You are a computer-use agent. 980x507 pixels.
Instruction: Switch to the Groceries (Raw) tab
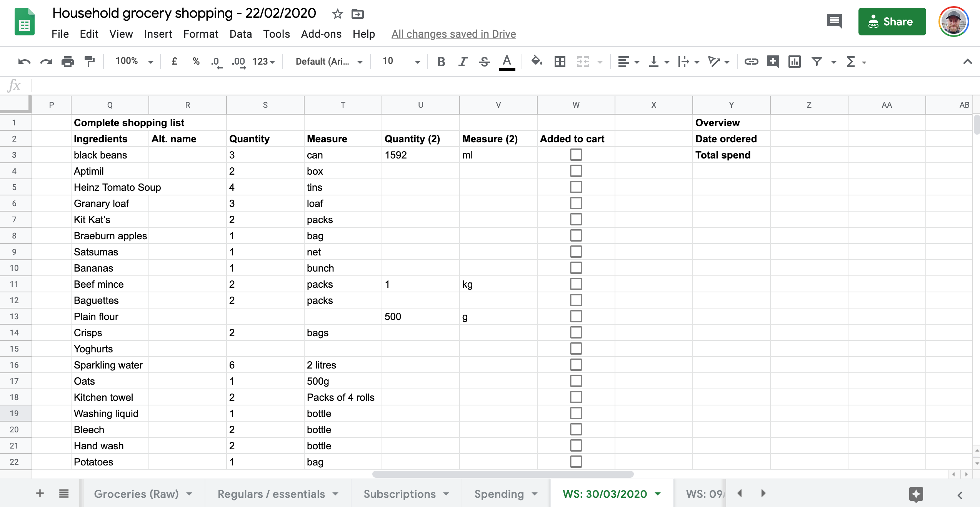click(x=143, y=494)
